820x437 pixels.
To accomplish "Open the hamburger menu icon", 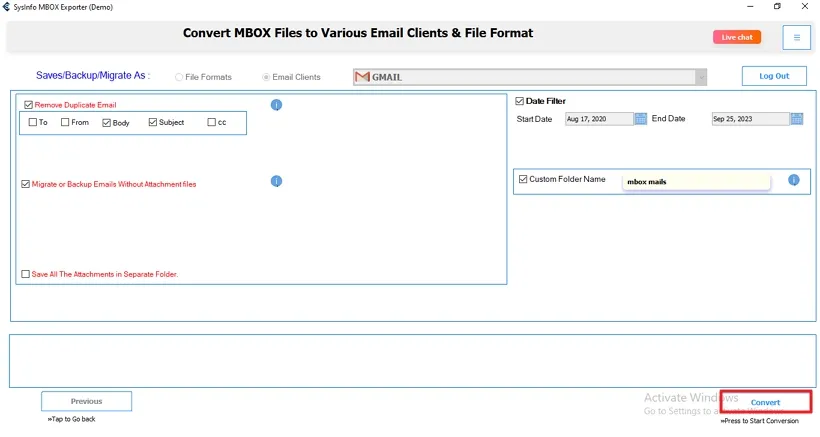I will click(x=796, y=38).
